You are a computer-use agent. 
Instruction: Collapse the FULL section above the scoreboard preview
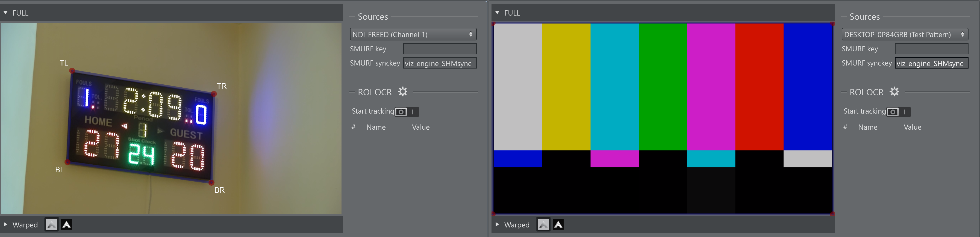(6, 13)
